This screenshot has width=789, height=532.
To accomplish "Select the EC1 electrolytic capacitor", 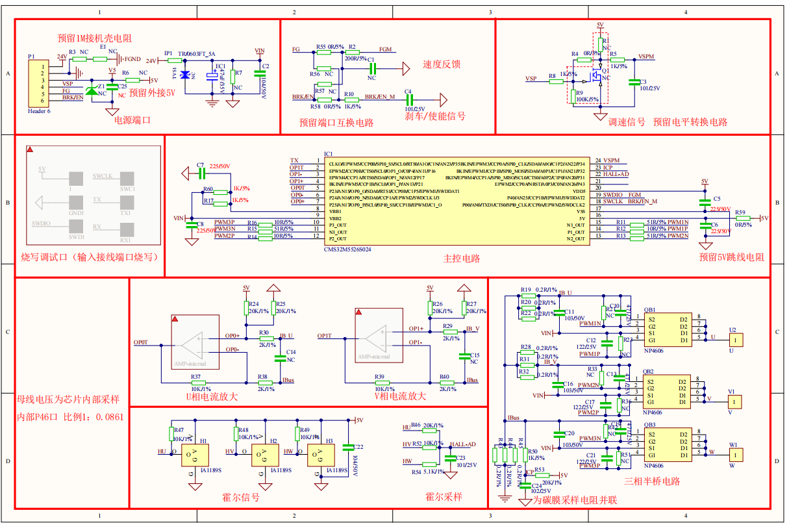I will (x=212, y=76).
